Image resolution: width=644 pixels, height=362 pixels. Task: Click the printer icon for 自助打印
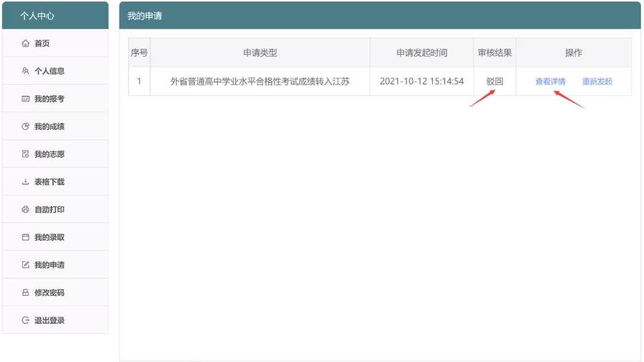tap(25, 210)
